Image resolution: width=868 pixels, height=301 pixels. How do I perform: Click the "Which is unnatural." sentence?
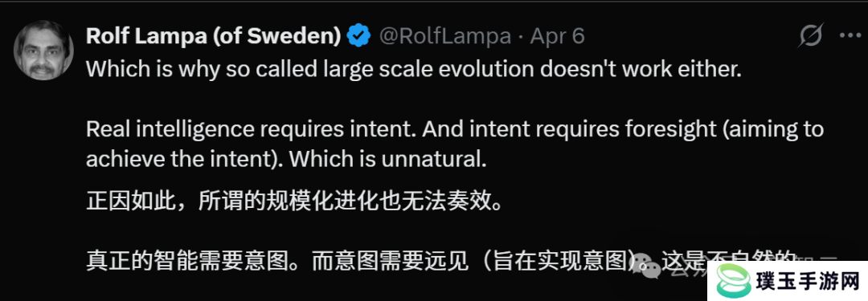(x=387, y=160)
